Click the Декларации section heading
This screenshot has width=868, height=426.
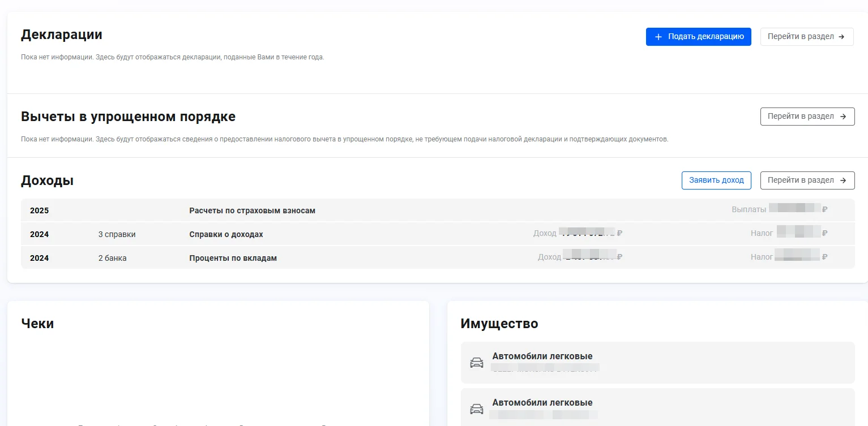(x=62, y=35)
